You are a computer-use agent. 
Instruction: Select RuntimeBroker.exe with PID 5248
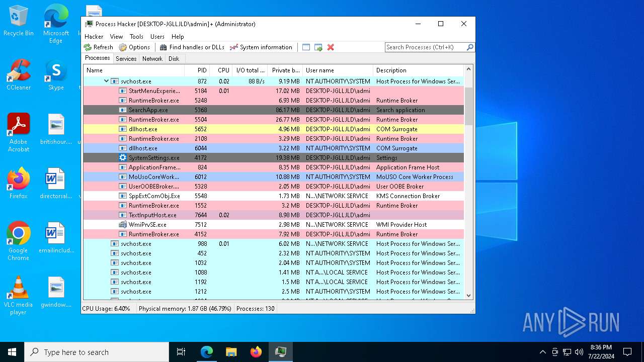pos(273,100)
